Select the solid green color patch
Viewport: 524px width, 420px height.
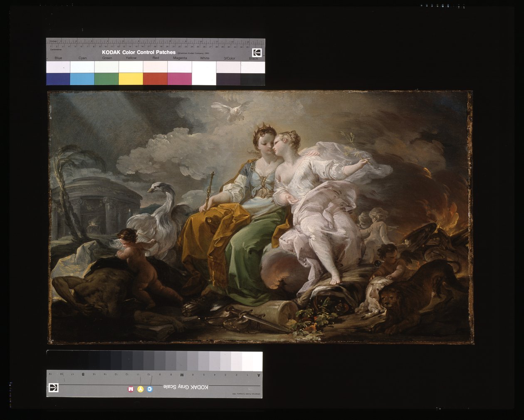(x=107, y=79)
